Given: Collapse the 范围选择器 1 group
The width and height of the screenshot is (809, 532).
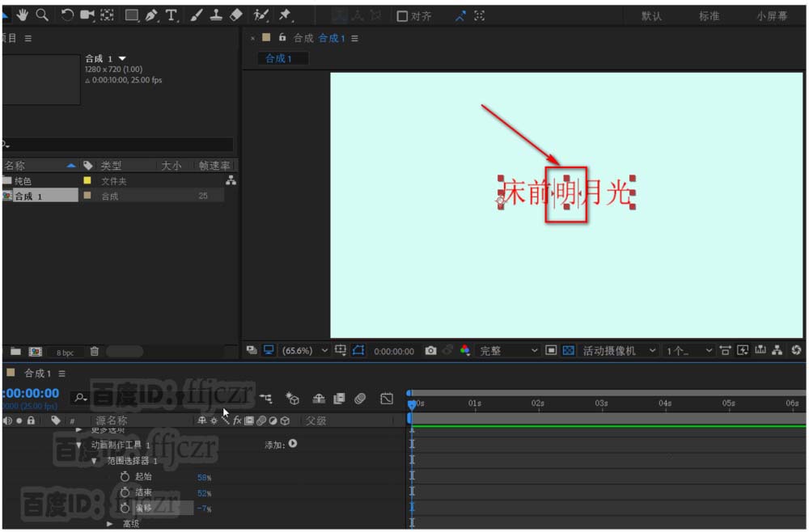Looking at the screenshot, I should click(95, 462).
